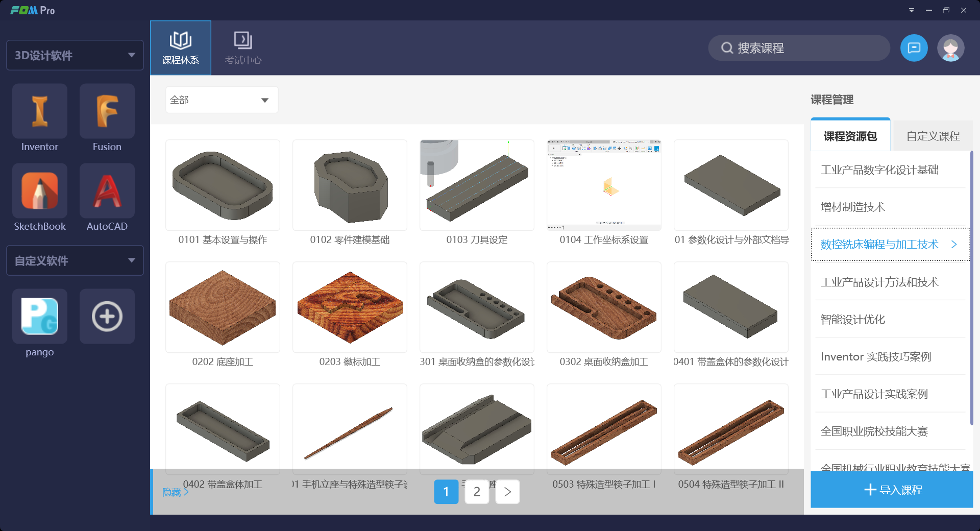Open course 0202 底座加工 thumbnail

[x=223, y=307]
